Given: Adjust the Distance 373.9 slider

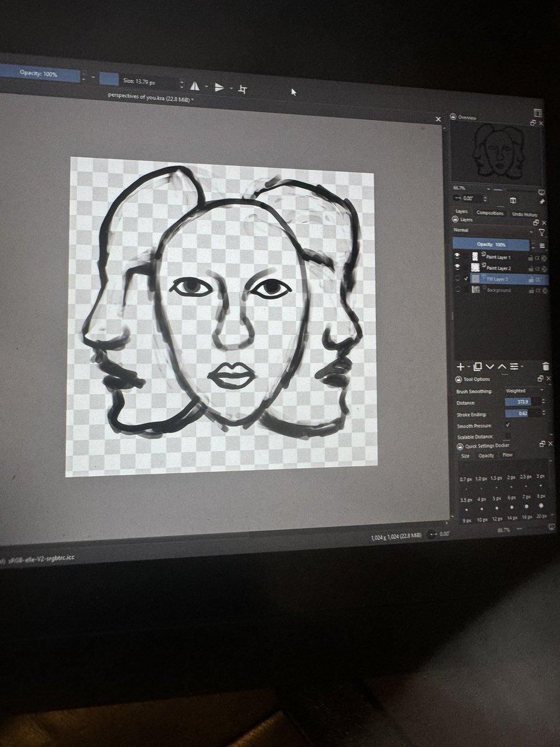Looking at the screenshot, I should point(523,402).
